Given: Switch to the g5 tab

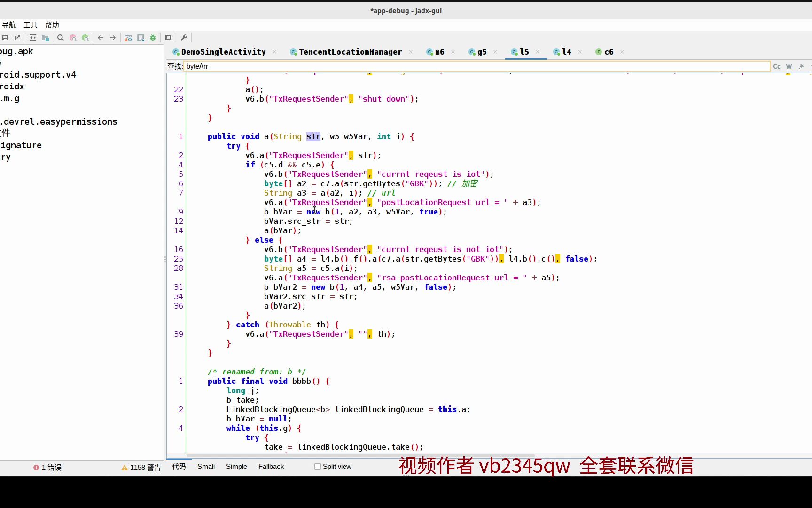Looking at the screenshot, I should (482, 52).
